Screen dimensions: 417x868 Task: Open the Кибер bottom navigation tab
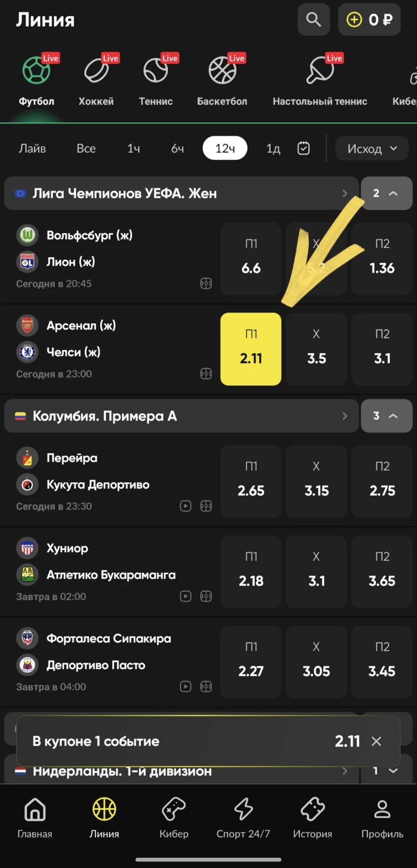(174, 817)
